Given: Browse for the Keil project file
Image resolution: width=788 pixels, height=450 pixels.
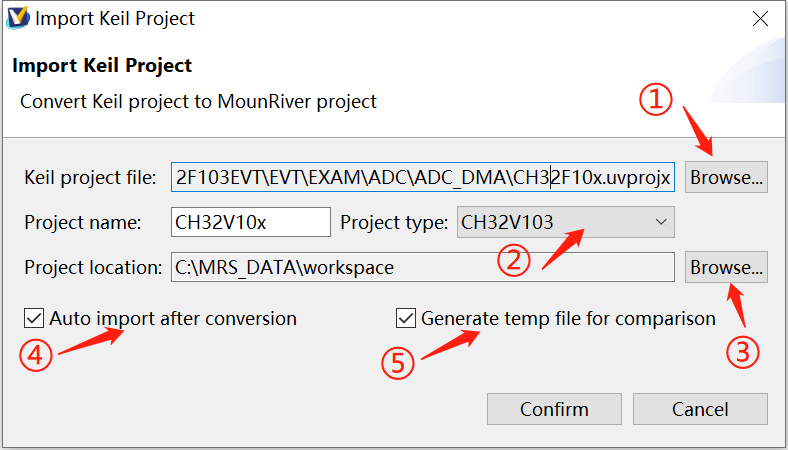Looking at the screenshot, I should pos(726,177).
